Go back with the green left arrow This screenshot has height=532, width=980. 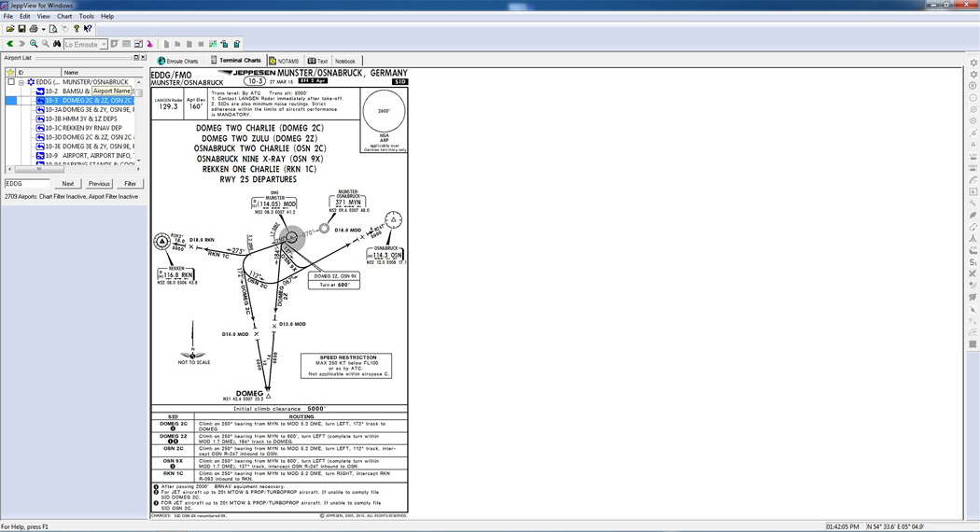tap(10, 44)
